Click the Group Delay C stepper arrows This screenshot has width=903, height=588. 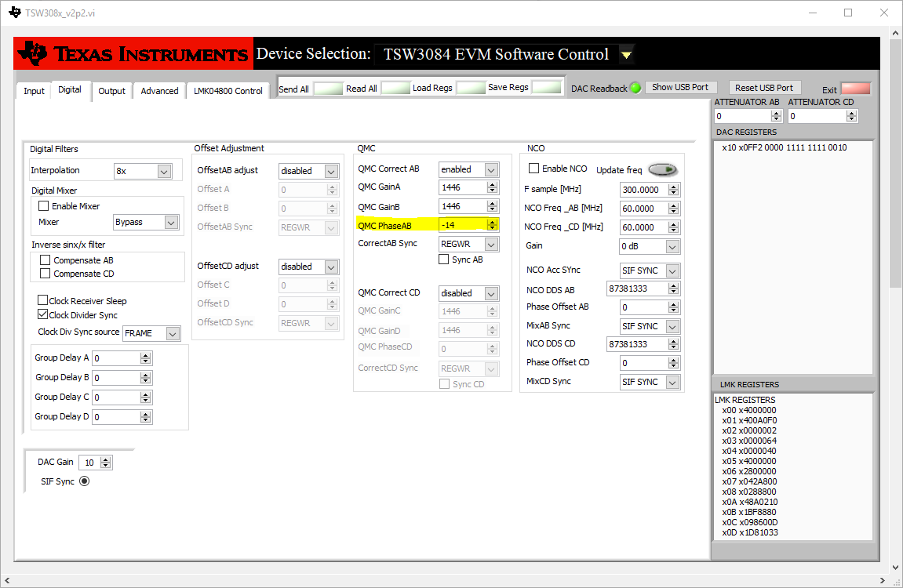(146, 397)
